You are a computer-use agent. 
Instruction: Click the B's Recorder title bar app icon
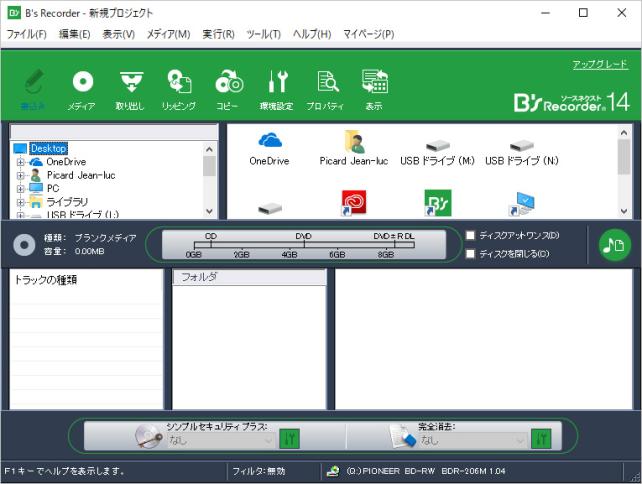click(14, 13)
